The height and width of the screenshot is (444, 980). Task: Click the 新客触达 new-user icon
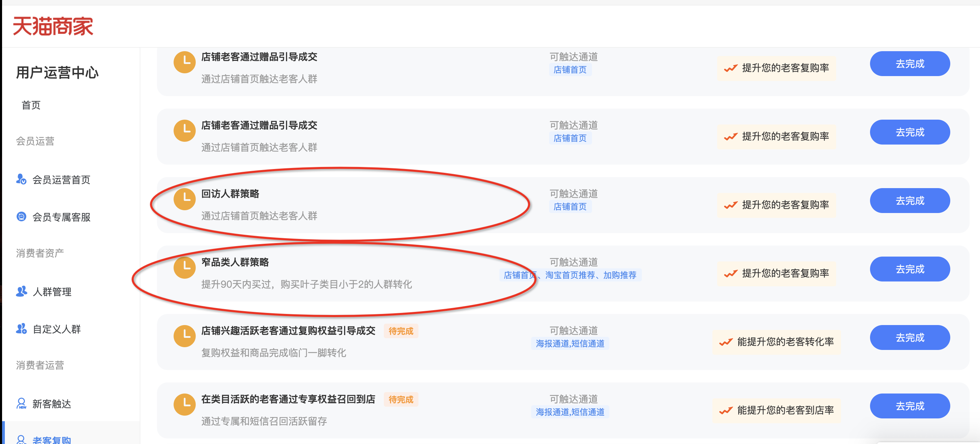21,403
